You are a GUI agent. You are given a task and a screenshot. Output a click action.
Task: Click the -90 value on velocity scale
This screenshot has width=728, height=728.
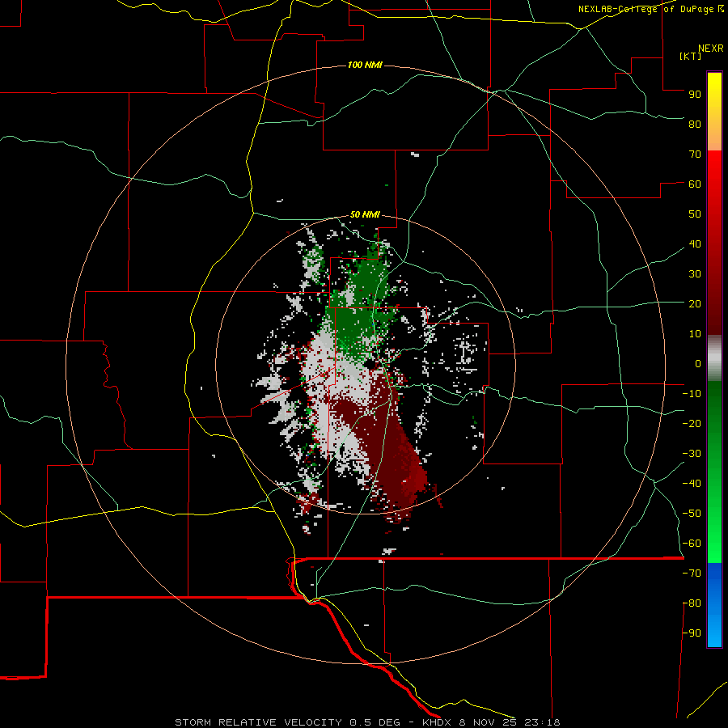pos(692,633)
